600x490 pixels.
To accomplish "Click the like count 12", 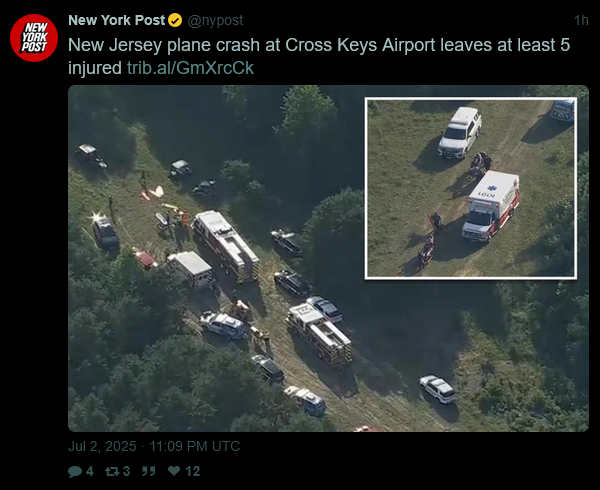I will [193, 471].
